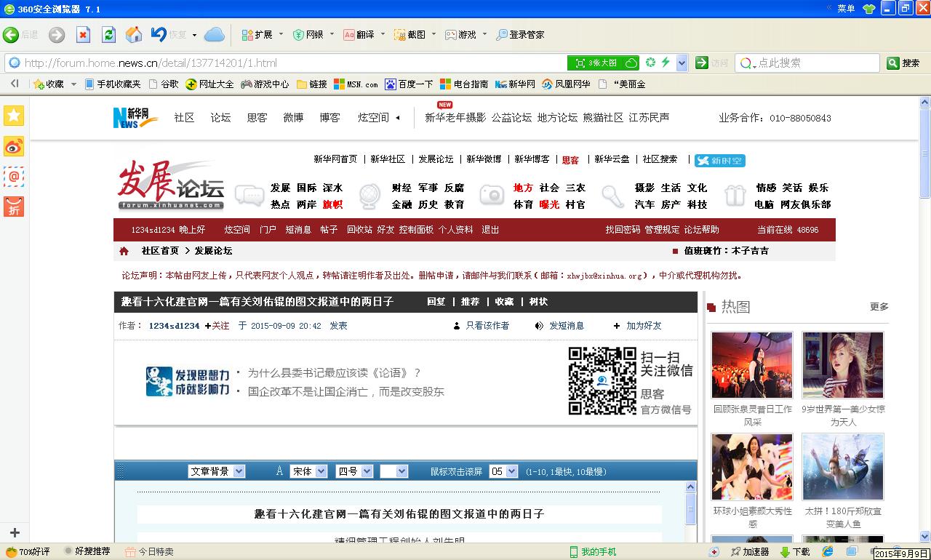Click the 3张大图 big picture button
Image resolution: width=931 pixels, height=560 pixels.
(x=604, y=63)
